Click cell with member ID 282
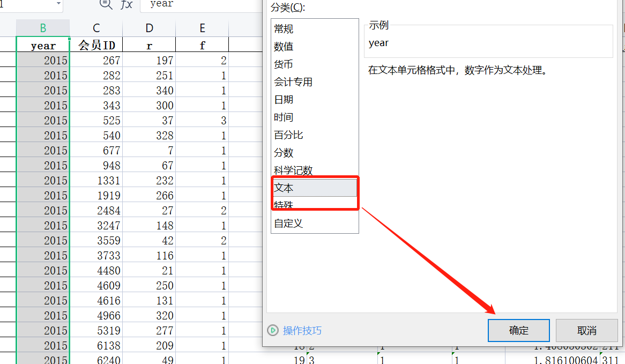Viewport: 625px width, 364px height. (x=96, y=76)
